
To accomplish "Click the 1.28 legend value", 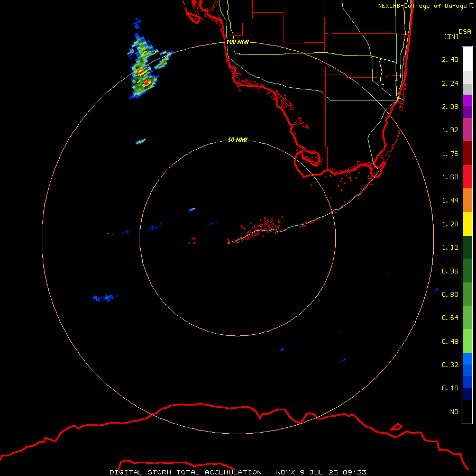I will [x=450, y=224].
